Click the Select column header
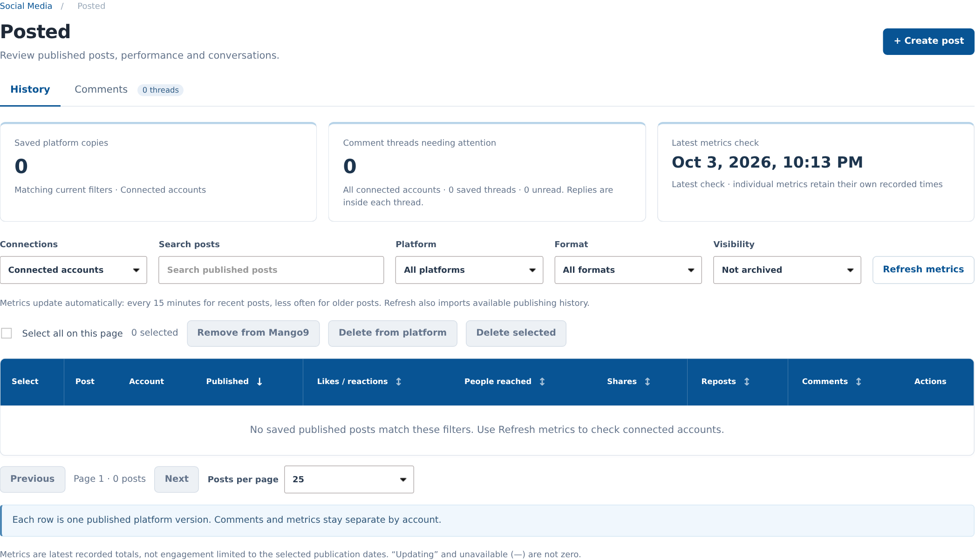This screenshot has width=975, height=560. tap(25, 382)
